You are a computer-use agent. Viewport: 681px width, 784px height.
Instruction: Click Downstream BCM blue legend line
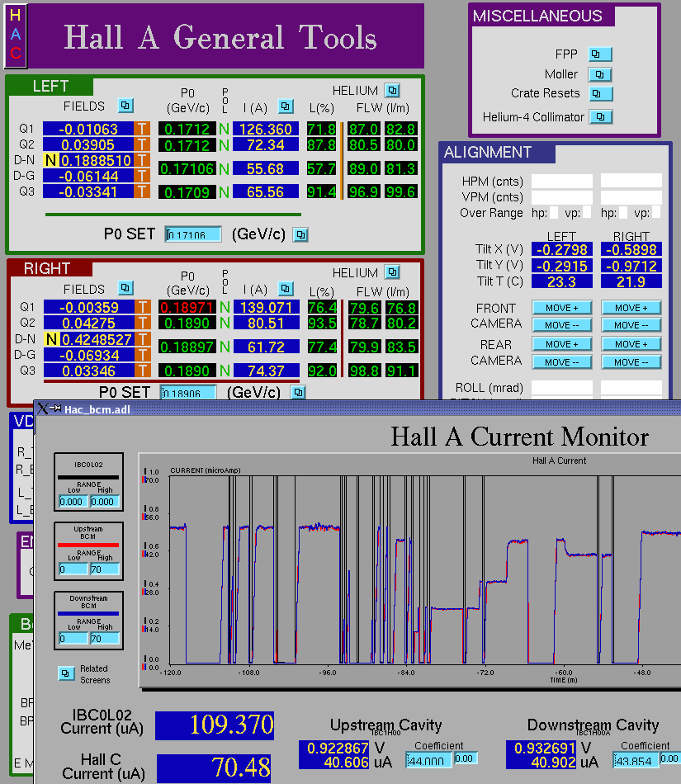(88, 613)
